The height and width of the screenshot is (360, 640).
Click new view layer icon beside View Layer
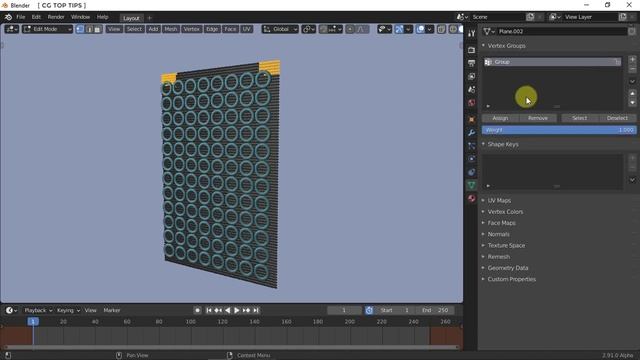(x=622, y=17)
